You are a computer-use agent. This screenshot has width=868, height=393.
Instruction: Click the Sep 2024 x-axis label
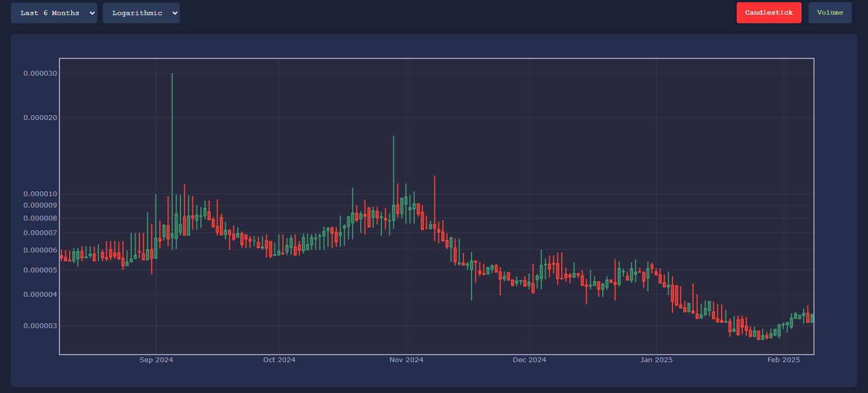tap(156, 360)
